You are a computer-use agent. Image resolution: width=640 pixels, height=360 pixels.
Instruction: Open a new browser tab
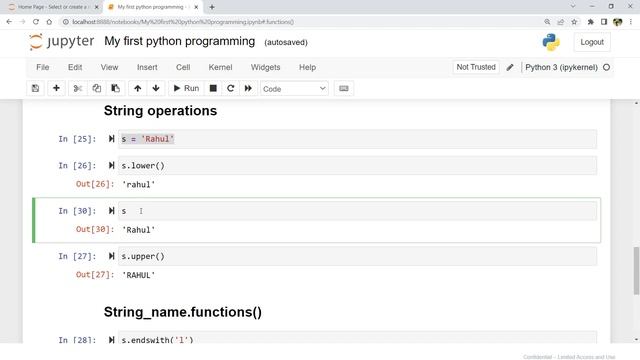tap(212, 7)
